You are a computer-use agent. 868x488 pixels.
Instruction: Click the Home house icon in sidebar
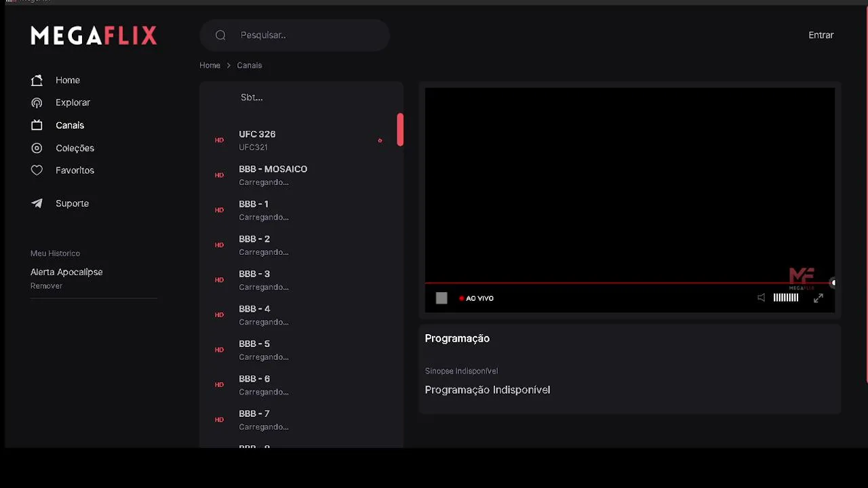pos(37,80)
